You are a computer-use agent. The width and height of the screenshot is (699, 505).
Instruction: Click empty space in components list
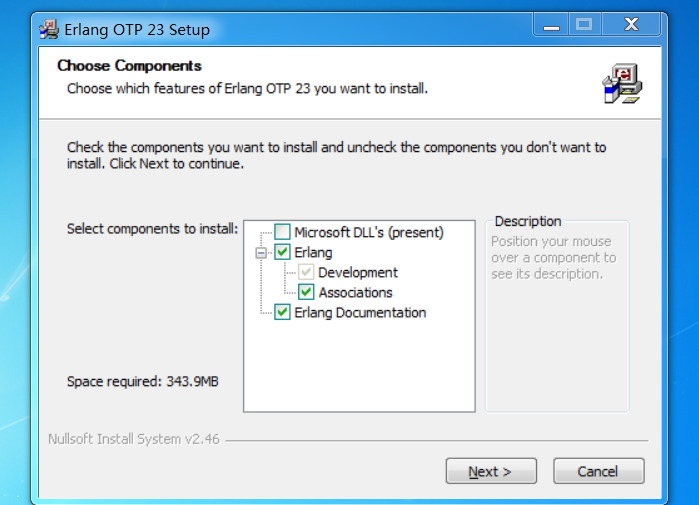click(x=359, y=365)
